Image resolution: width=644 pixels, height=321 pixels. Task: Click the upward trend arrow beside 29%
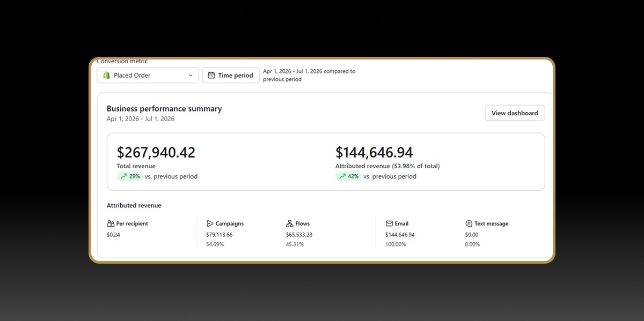[x=123, y=176]
